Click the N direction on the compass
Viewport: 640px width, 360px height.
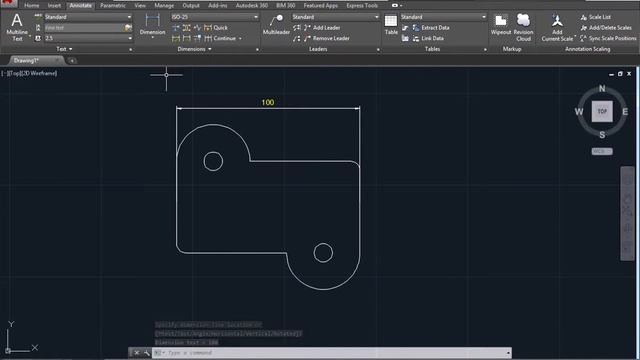pos(602,89)
